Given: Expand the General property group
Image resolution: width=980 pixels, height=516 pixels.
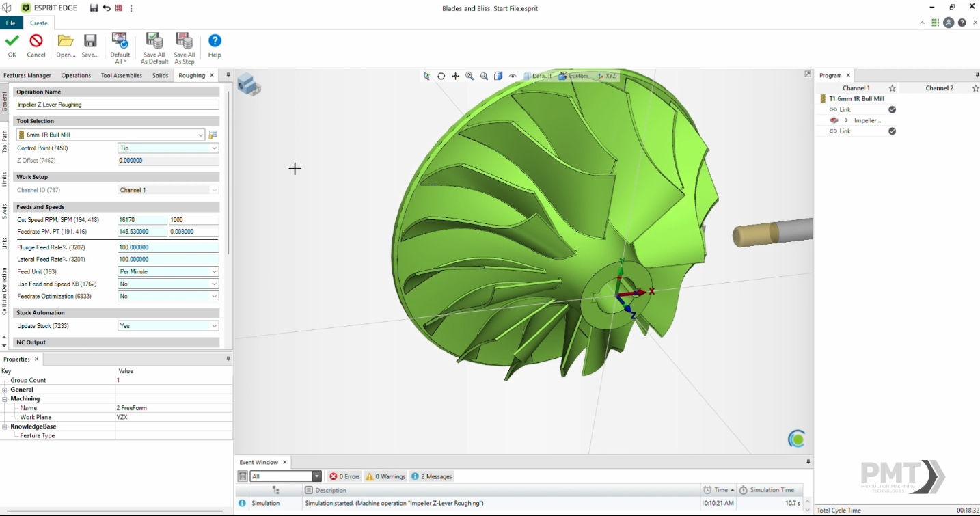Looking at the screenshot, I should 4,390.
